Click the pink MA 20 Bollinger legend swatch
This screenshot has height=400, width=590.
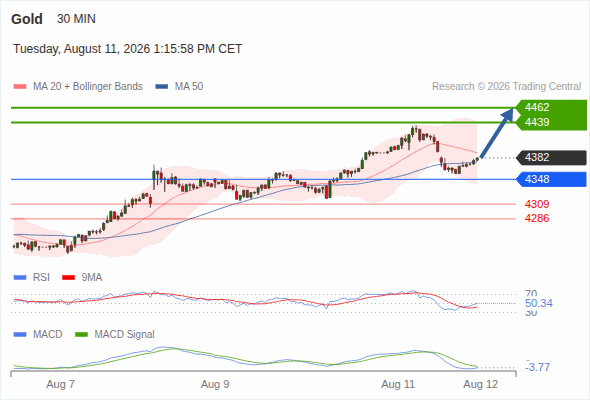(x=20, y=87)
